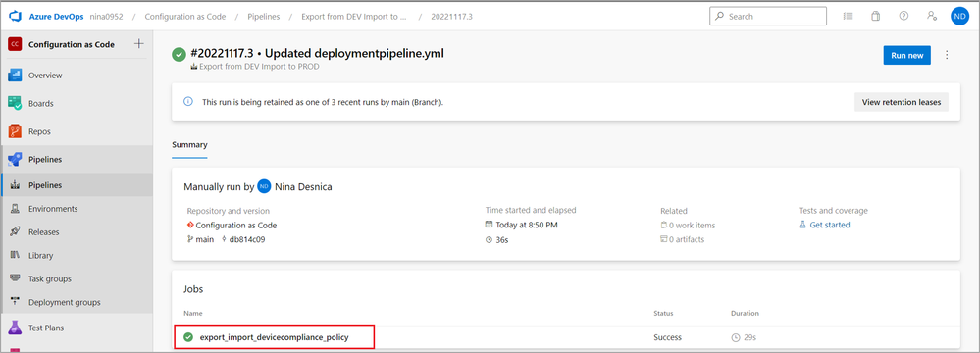
Task: Click the Success status of the job
Action: point(667,337)
